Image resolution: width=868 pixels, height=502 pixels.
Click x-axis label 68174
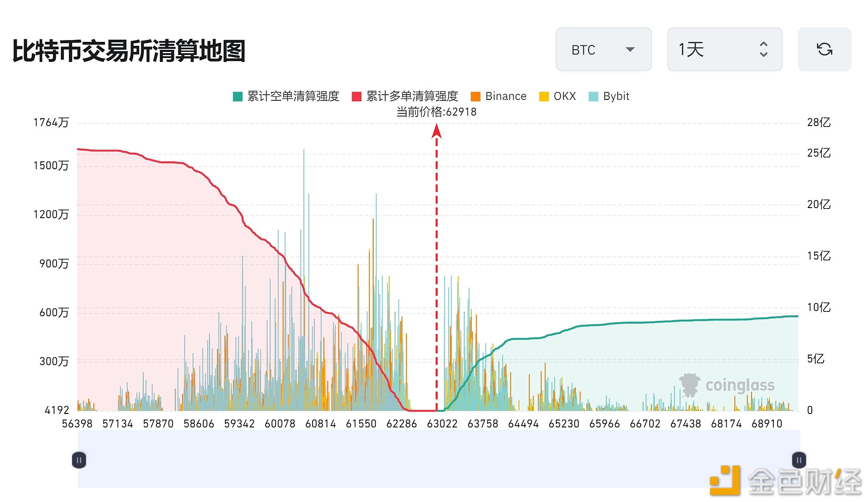[726, 424]
